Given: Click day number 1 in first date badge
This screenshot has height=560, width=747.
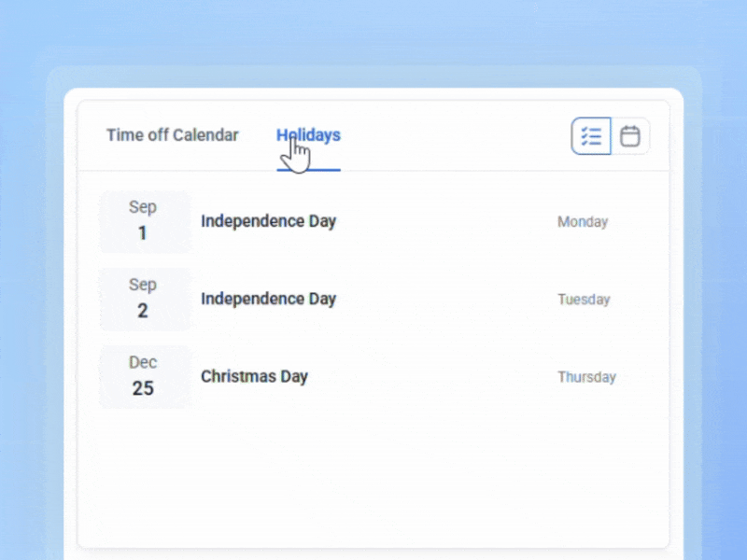Looking at the screenshot, I should 143,233.
